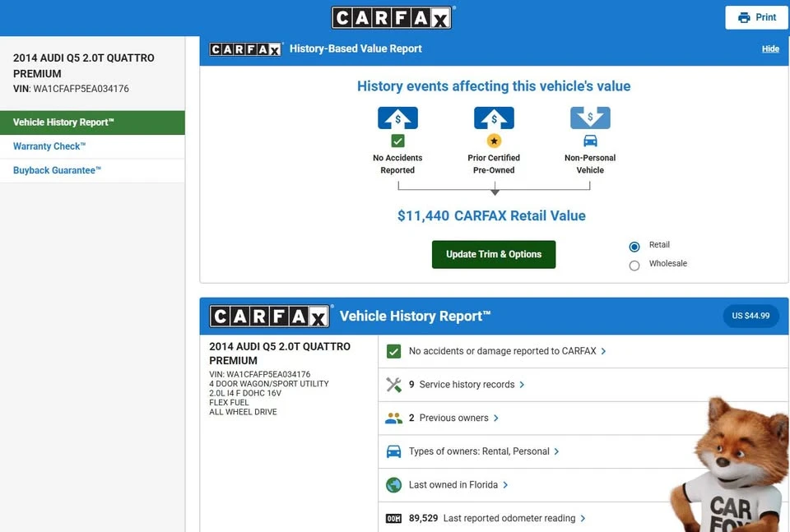Click the FLEX FUEL text
This screenshot has height=532, width=790.
[x=229, y=403]
